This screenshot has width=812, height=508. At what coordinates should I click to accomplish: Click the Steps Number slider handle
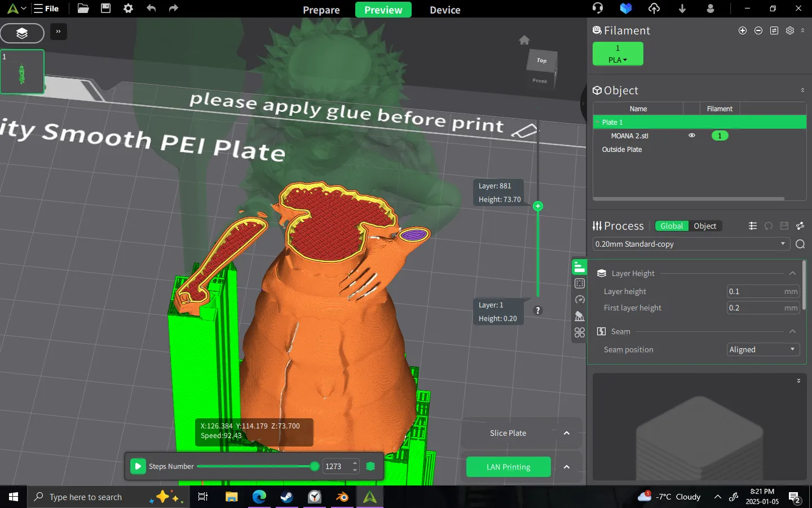tap(315, 466)
